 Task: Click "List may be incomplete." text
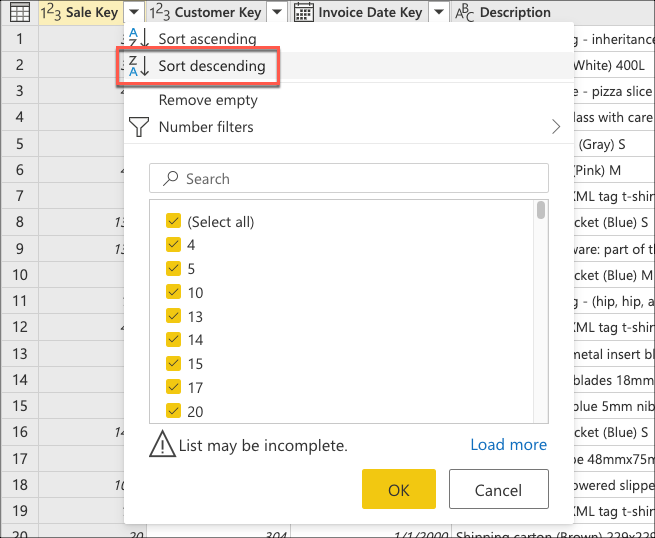[263, 445]
